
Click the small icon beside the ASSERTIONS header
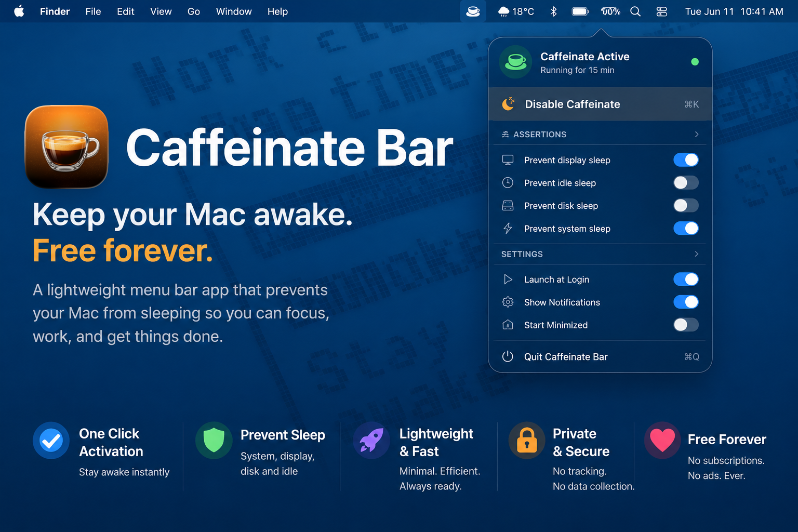click(x=505, y=135)
